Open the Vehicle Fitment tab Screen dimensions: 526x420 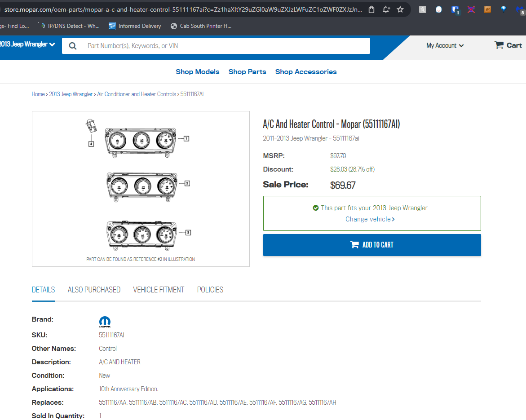coord(159,290)
